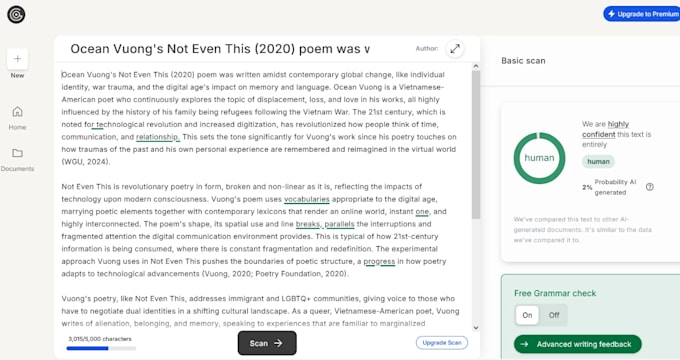The image size is (680, 360).
Task: Click the text scroll down arrow
Action: [x=476, y=328]
